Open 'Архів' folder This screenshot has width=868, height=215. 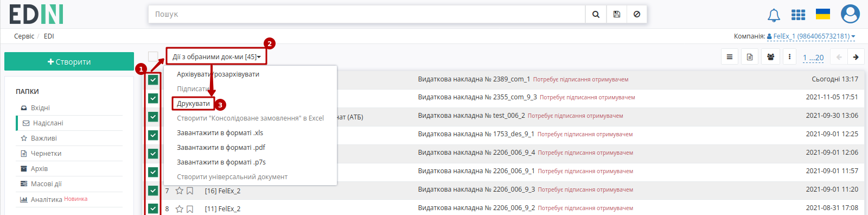[x=39, y=169]
